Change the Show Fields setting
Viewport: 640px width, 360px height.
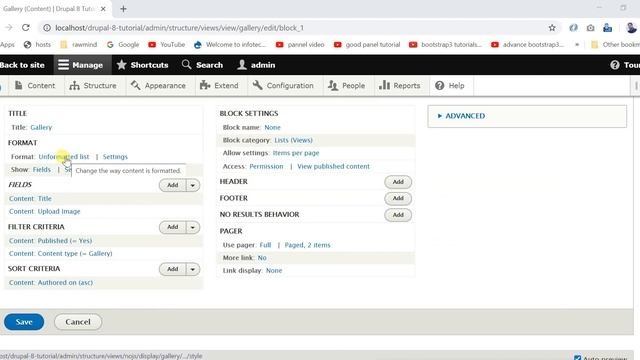pyautogui.click(x=42, y=169)
